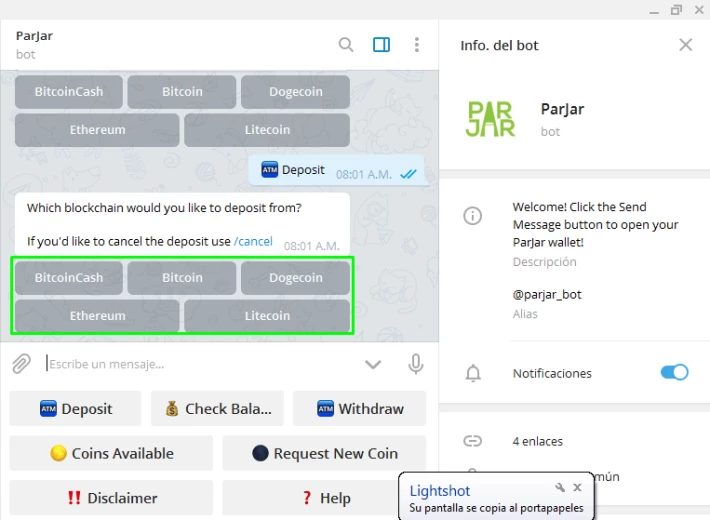
Task: Click the Check Bala... keyboard button
Action: 217,409
